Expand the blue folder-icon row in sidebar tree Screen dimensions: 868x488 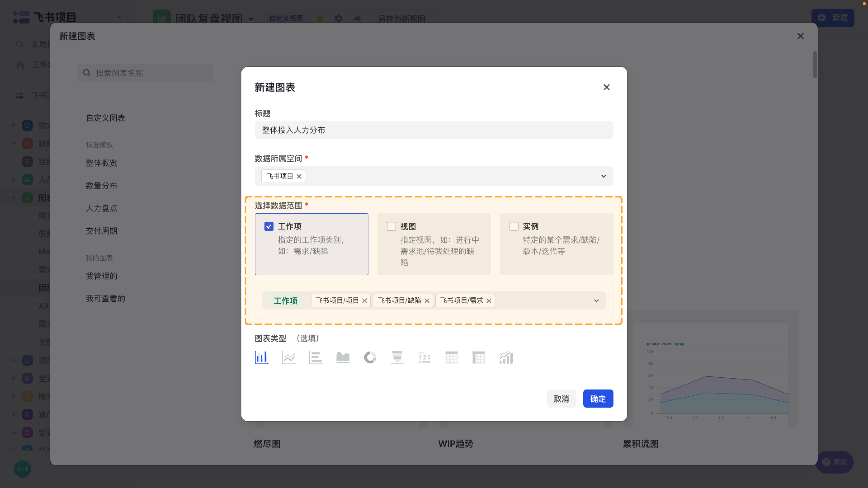click(14, 360)
